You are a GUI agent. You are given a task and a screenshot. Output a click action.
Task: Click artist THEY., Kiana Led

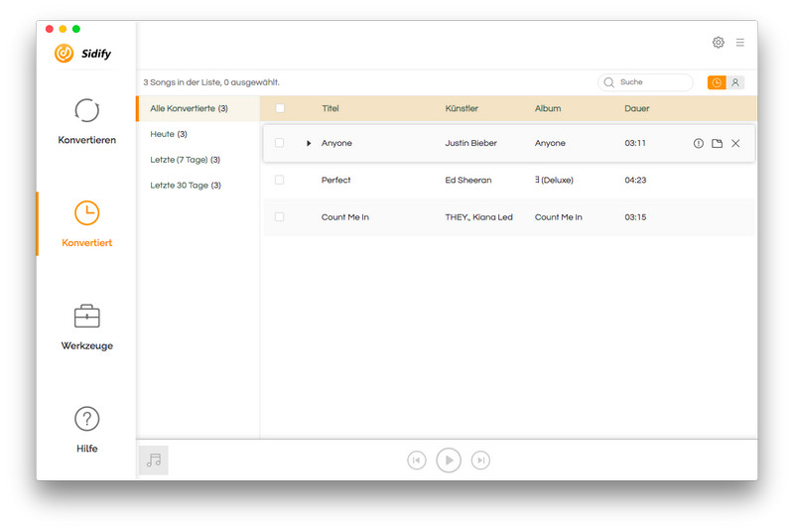(478, 217)
